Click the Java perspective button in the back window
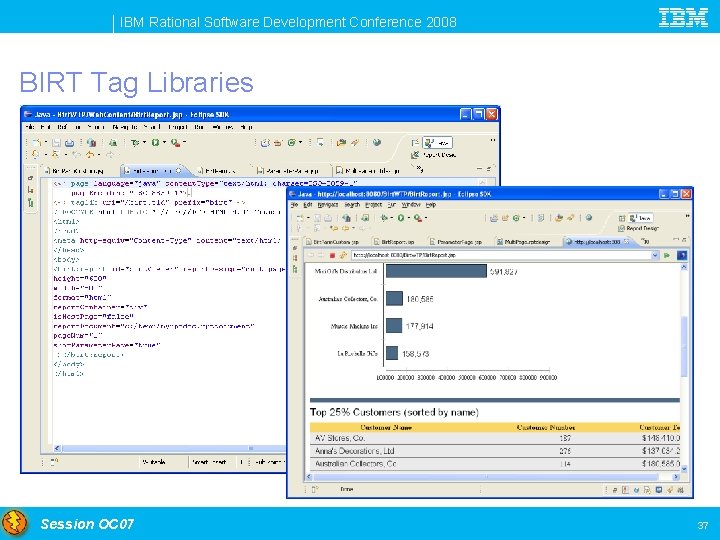This screenshot has width=720, height=540. 438,143
